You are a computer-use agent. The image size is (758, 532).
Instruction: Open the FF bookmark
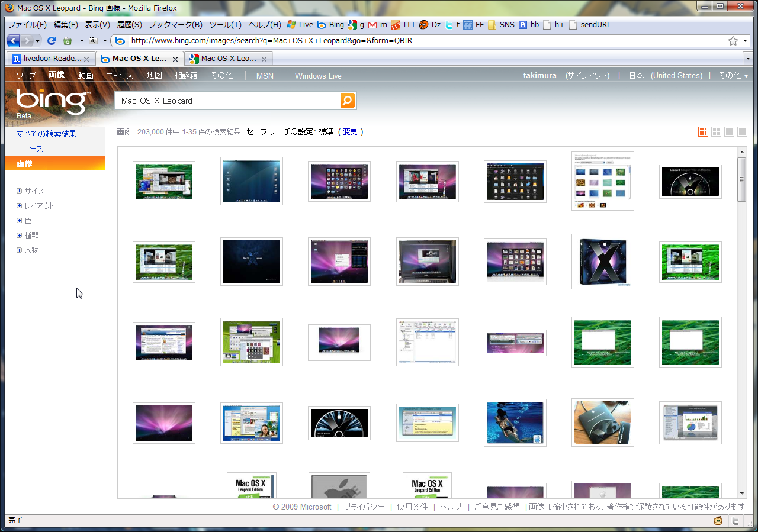[474, 25]
